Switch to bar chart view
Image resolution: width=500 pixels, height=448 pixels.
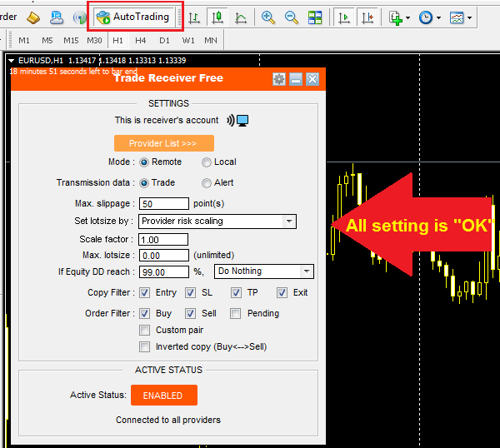[x=193, y=17]
